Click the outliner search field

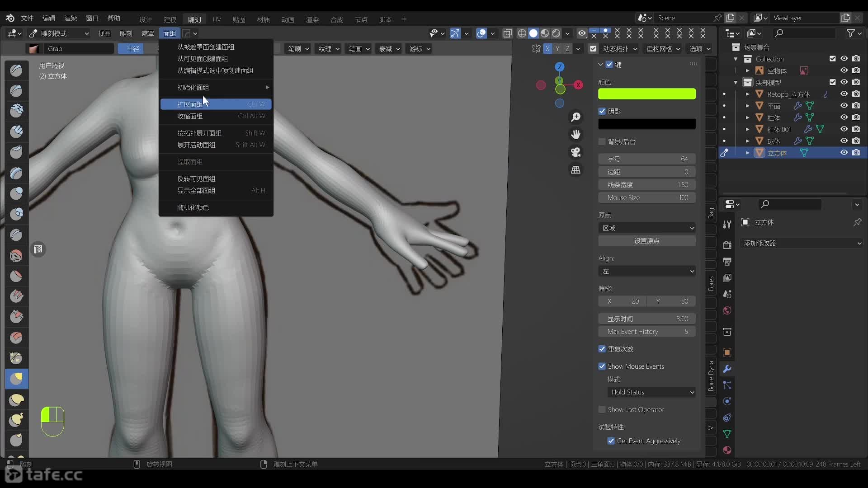804,33
